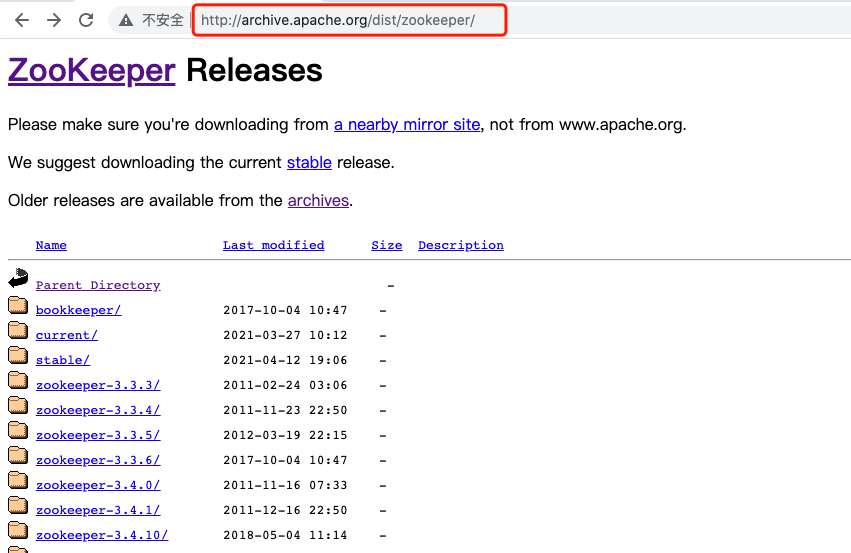
Task: Click the browser forward arrow
Action: [54, 20]
